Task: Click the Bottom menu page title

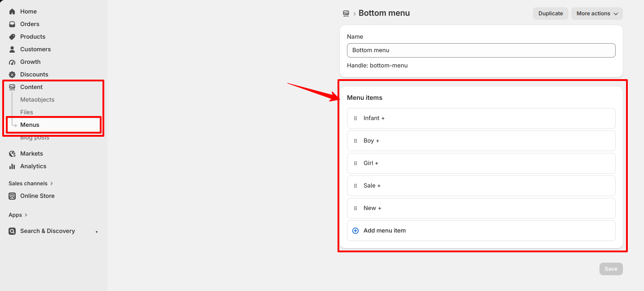Action: click(384, 13)
